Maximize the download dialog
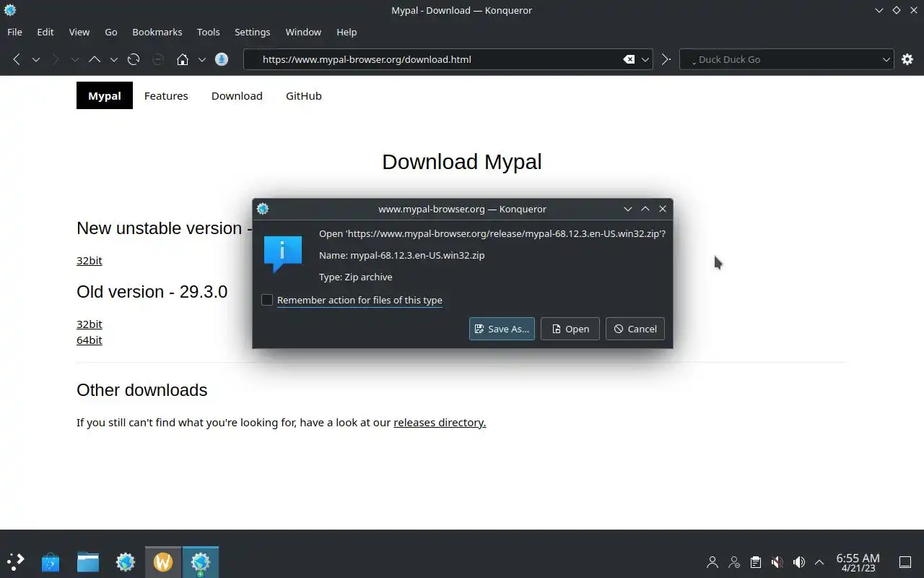Viewport: 924px width, 578px height. click(x=645, y=209)
